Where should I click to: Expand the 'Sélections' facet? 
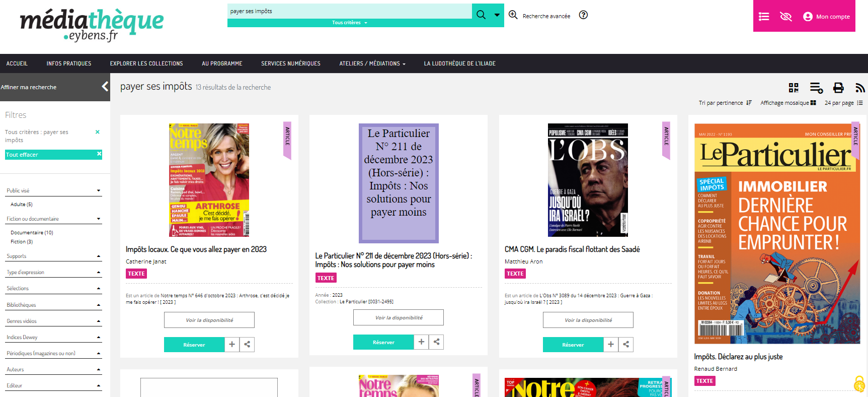point(53,288)
